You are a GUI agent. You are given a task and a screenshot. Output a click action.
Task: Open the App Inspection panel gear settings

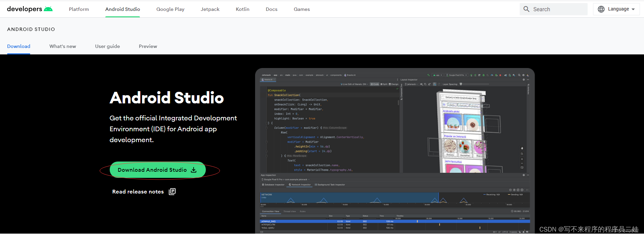click(524, 175)
